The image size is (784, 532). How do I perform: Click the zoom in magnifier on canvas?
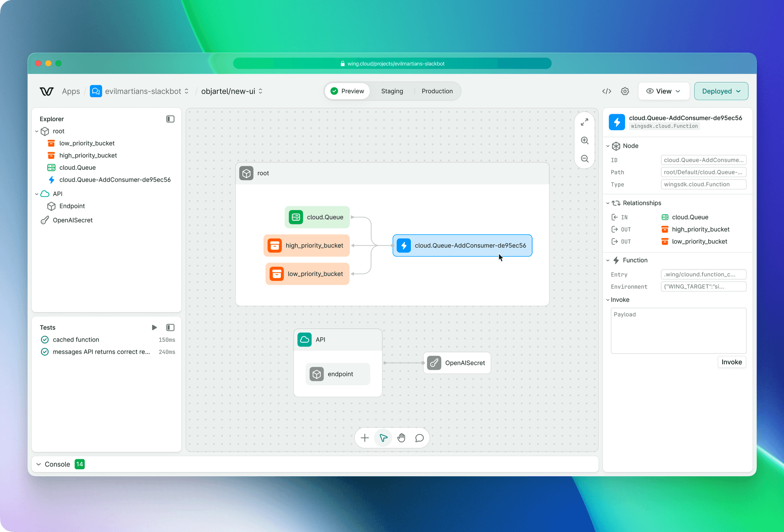point(585,140)
